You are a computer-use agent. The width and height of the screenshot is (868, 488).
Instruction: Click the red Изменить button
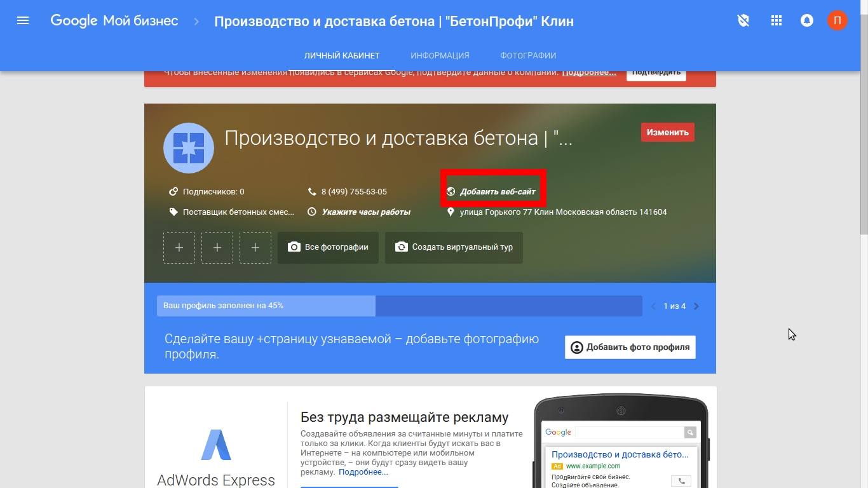point(668,132)
